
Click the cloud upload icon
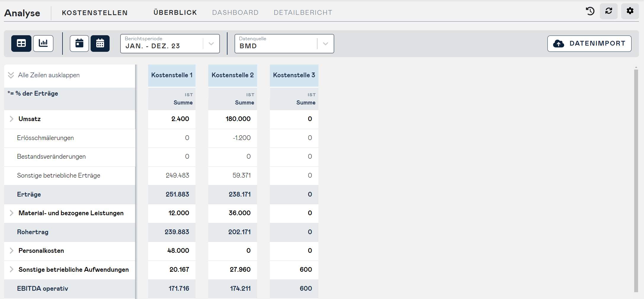click(x=559, y=44)
